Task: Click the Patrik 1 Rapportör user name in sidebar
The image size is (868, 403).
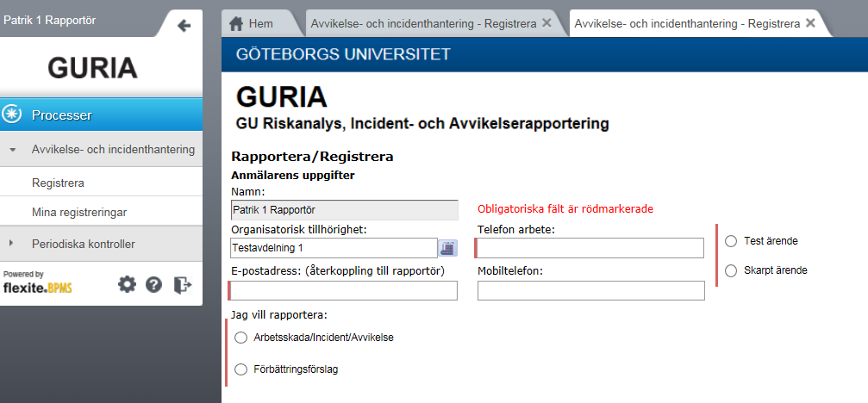Action: (50, 21)
